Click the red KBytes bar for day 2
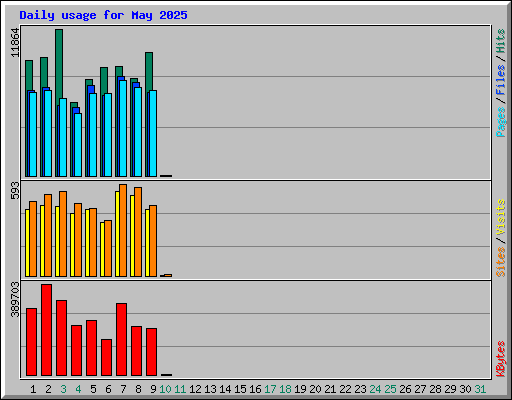The width and height of the screenshot is (512, 400). click(x=46, y=330)
